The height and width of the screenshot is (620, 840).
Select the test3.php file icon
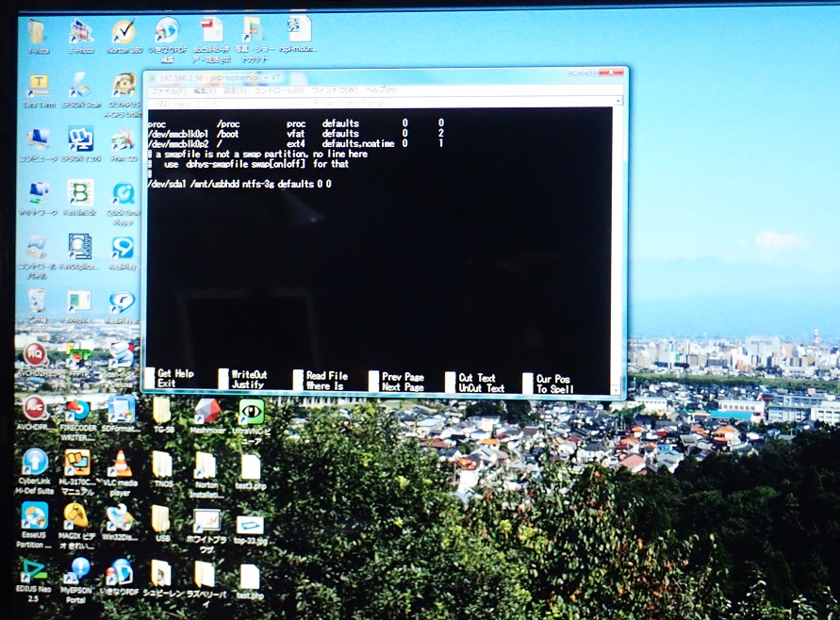click(x=250, y=472)
